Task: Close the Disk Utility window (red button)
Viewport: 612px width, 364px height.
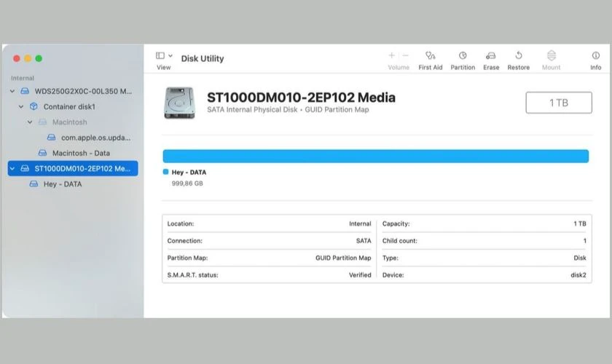Action: [x=16, y=58]
